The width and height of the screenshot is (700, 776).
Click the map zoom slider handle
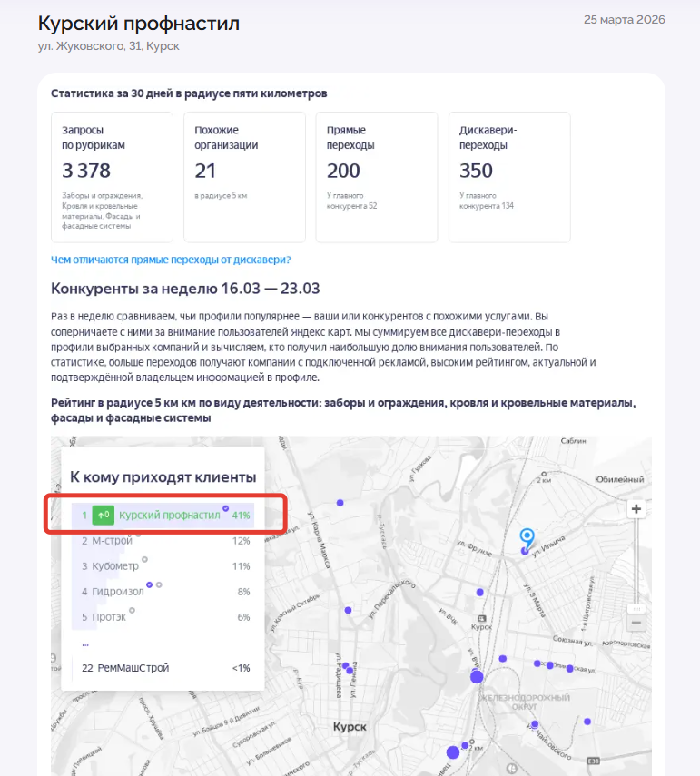[636, 608]
